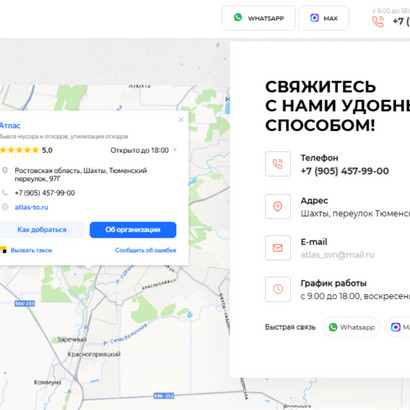Click the atlas_svn@mail.ru email link
This screenshot has height=410, width=410.
click(x=337, y=255)
